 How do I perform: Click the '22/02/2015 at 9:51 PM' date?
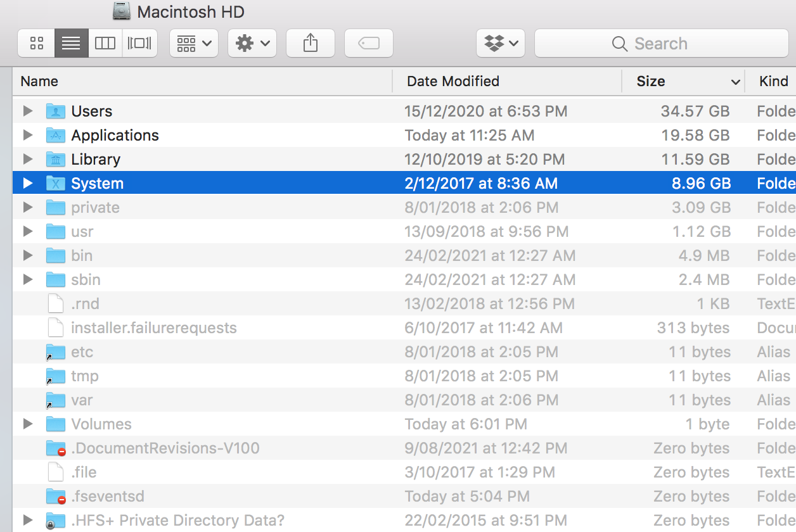tap(485, 521)
